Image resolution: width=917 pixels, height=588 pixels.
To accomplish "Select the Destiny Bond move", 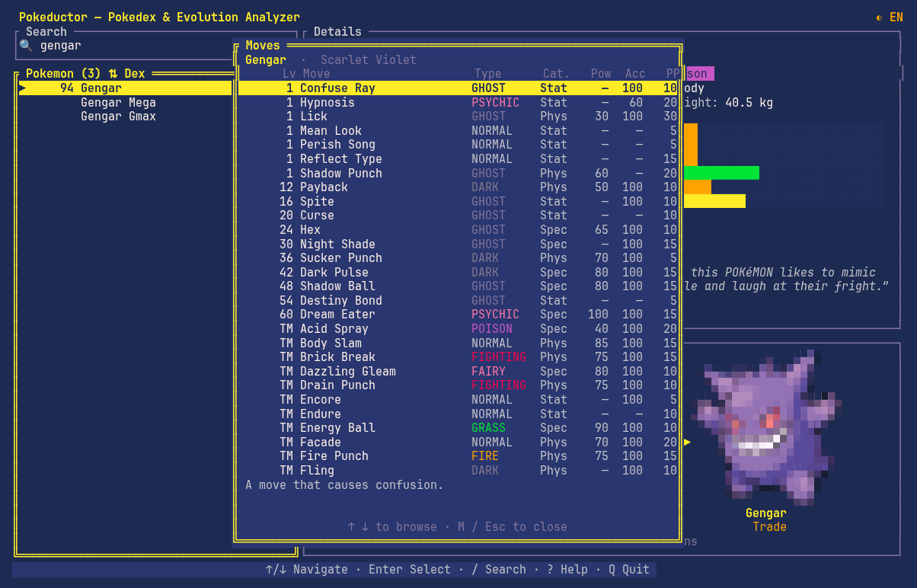I will click(x=458, y=300).
